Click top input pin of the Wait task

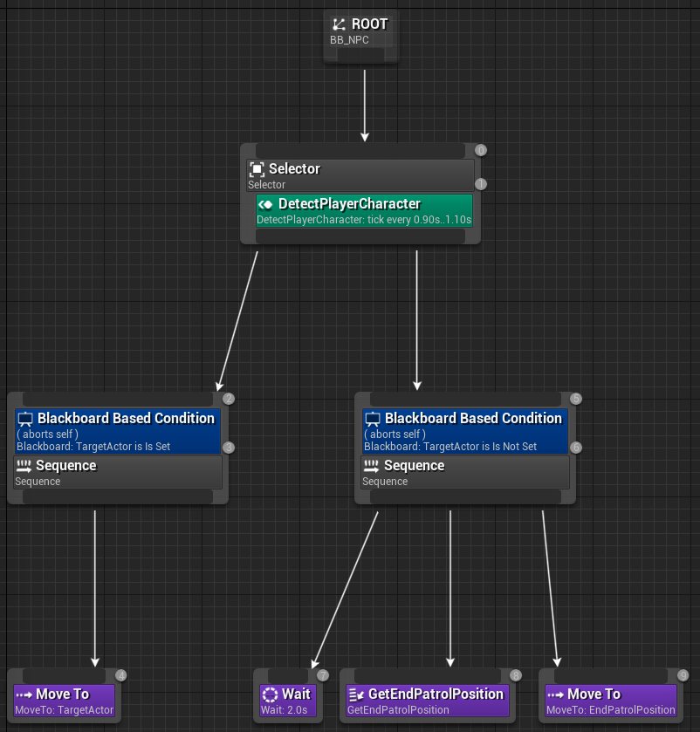pyautogui.click(x=288, y=675)
